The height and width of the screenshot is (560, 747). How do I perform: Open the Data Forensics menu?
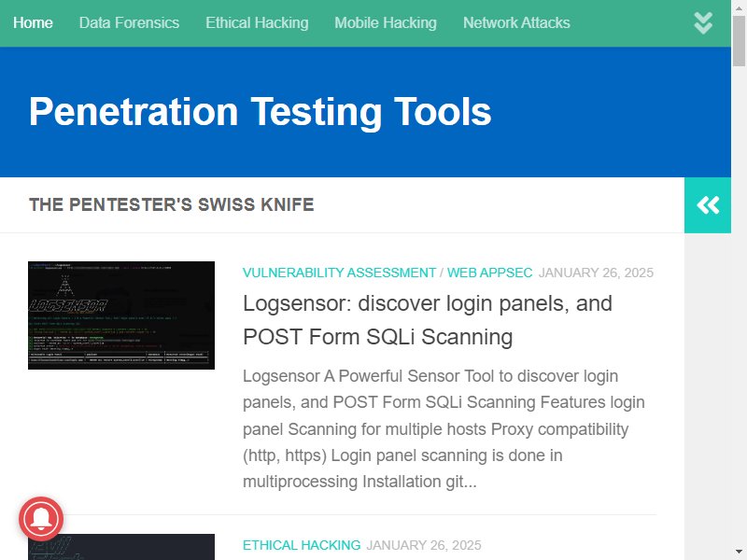point(129,22)
